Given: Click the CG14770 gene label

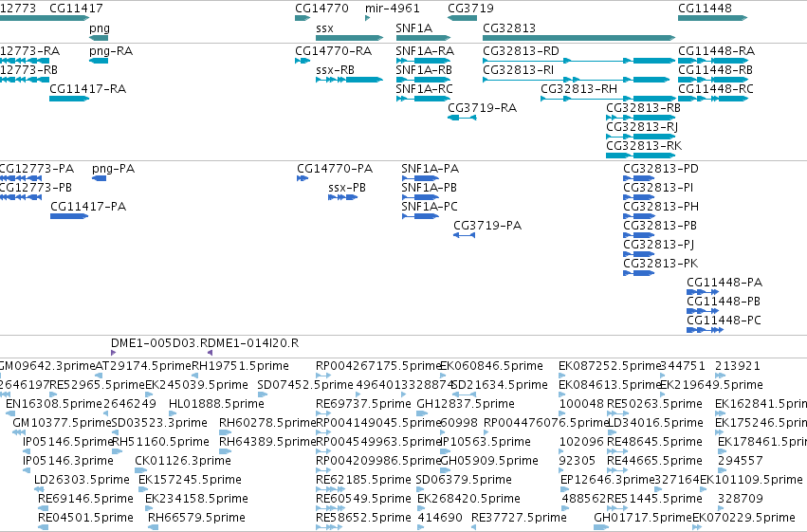Looking at the screenshot, I should coord(321,9).
